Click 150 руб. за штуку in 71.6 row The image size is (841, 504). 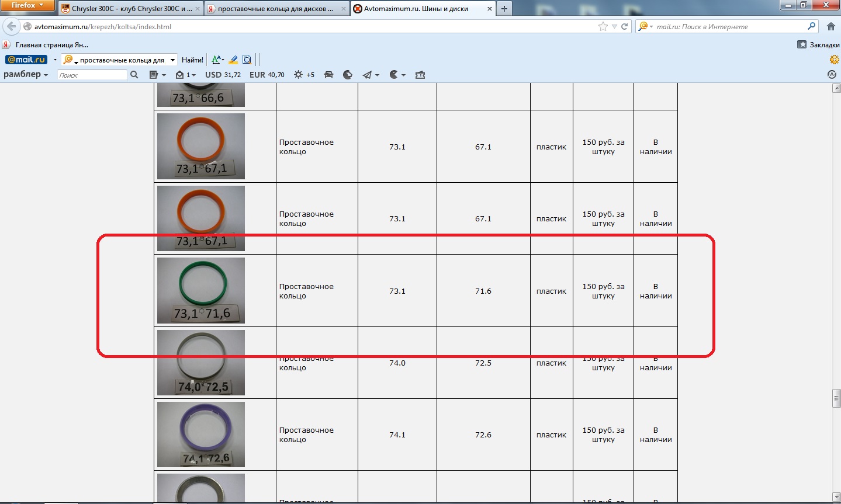603,291
